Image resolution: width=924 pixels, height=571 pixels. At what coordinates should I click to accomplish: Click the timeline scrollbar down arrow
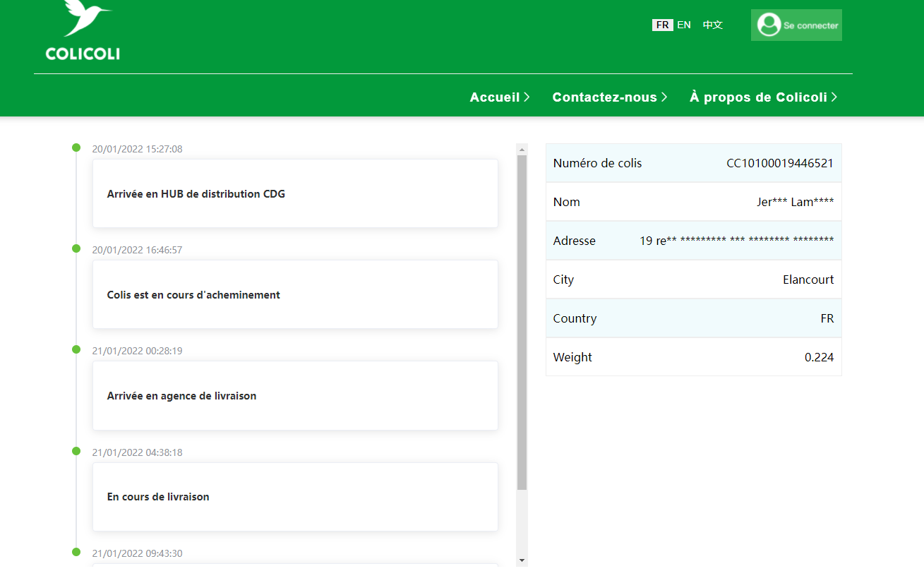click(x=522, y=560)
